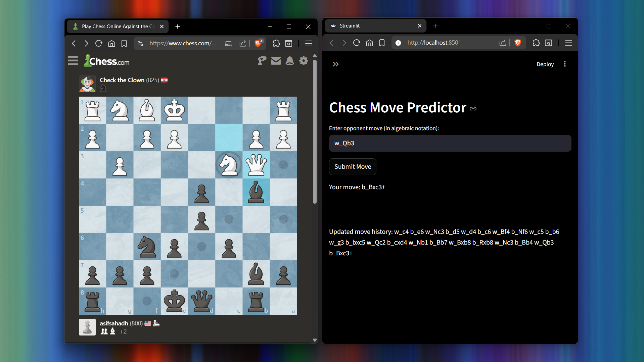Click the opponent move input field
Viewport: 644px width, 362px height.
coord(450,143)
